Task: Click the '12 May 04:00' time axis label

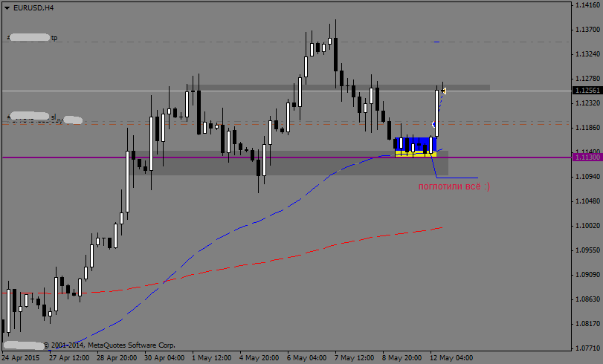Action: (451, 358)
